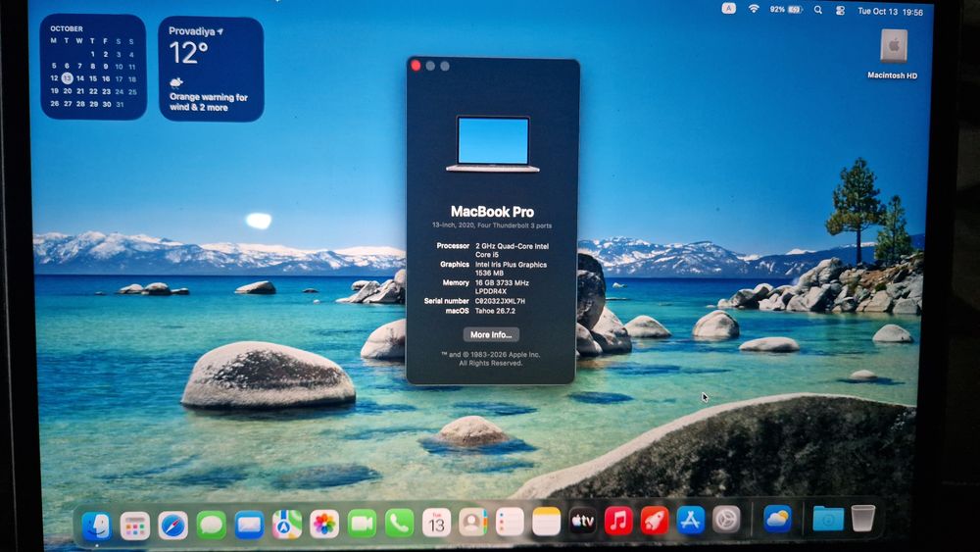The height and width of the screenshot is (552, 980).
Task: Open Finder from the Dock
Action: pos(97,526)
